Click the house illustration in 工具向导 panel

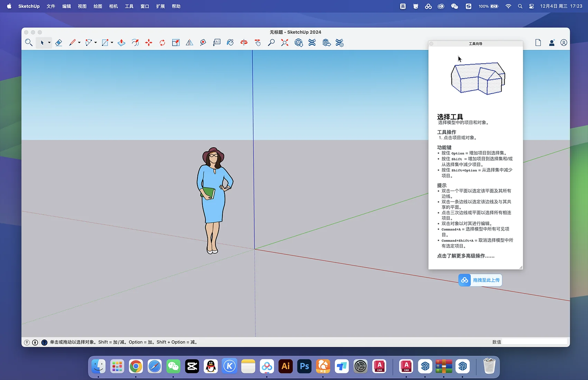[x=478, y=78]
